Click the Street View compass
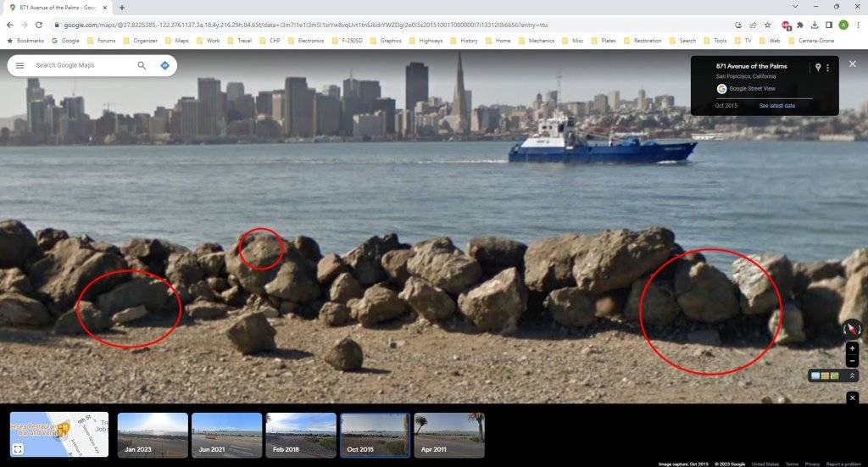Viewport: 868px width, 467px height. pos(851,328)
